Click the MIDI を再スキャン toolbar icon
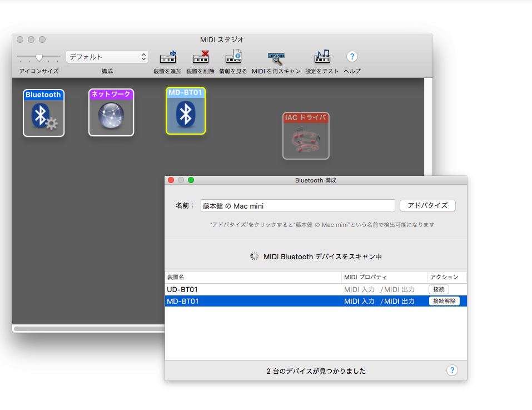 click(x=276, y=58)
